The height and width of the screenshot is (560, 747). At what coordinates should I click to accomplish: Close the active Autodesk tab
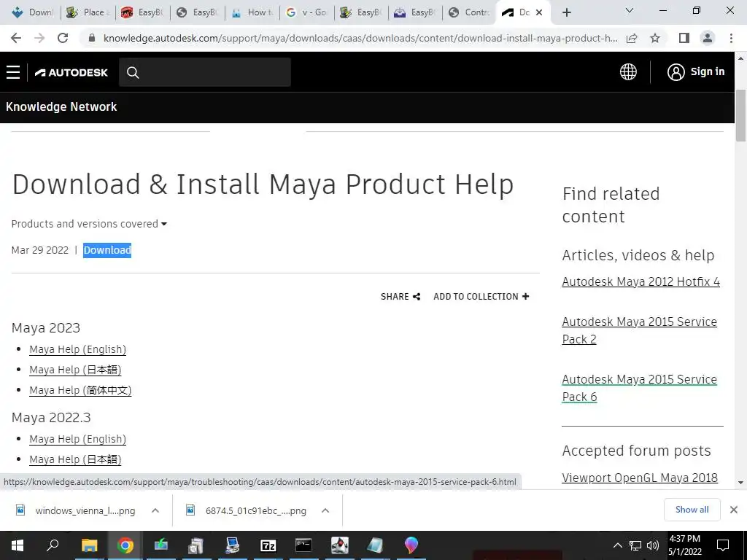point(539,12)
